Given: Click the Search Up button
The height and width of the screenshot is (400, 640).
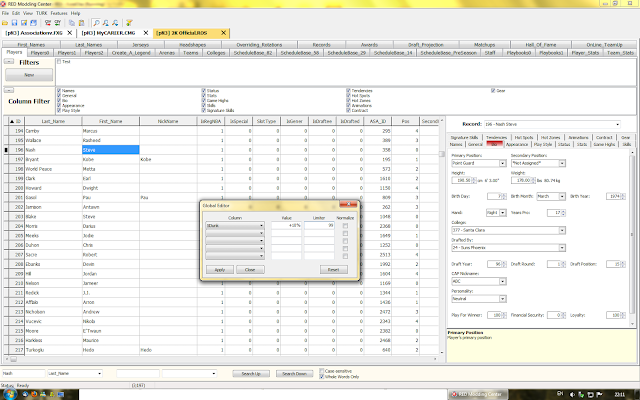Looking at the screenshot, I should click(x=251, y=373).
